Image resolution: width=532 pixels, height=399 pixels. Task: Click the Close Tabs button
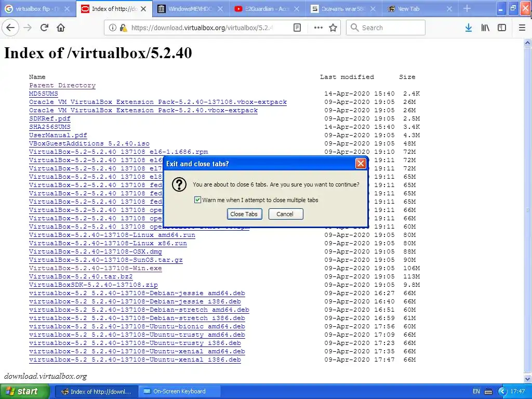tap(244, 214)
